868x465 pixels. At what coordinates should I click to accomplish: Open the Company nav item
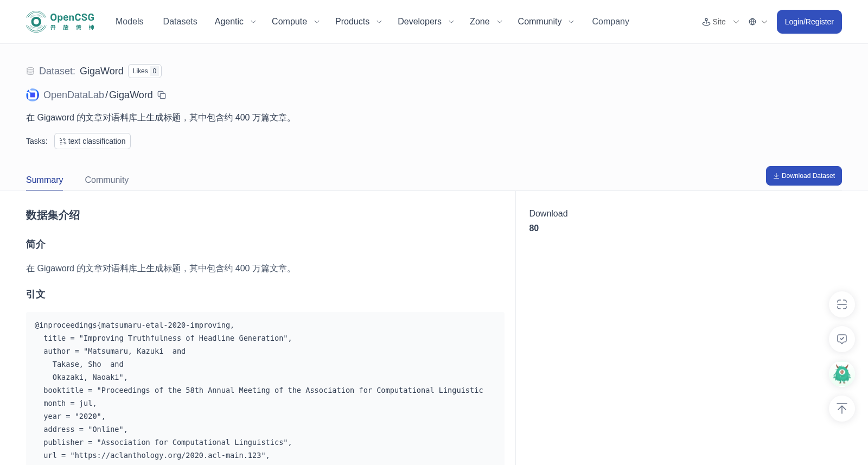pyautogui.click(x=610, y=22)
